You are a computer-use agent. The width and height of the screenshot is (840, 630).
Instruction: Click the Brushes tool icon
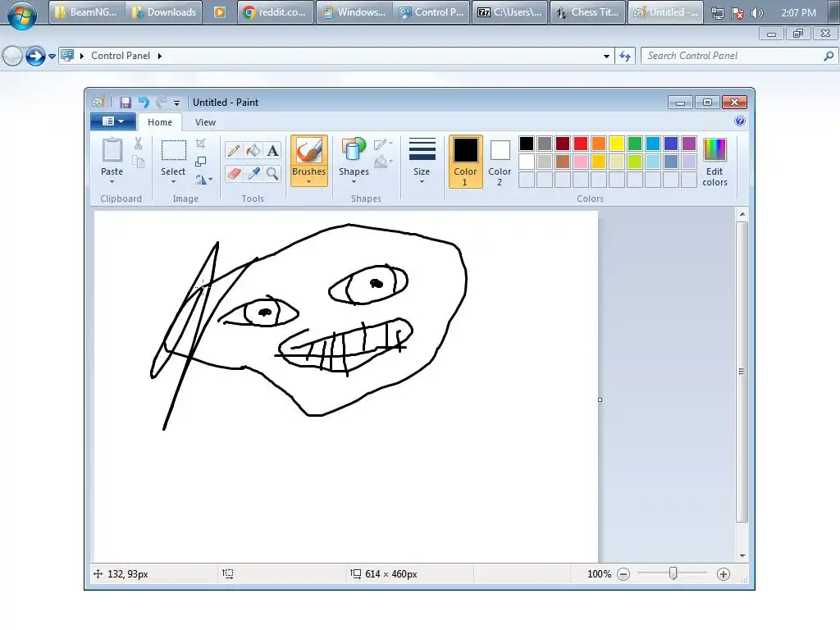pyautogui.click(x=309, y=151)
